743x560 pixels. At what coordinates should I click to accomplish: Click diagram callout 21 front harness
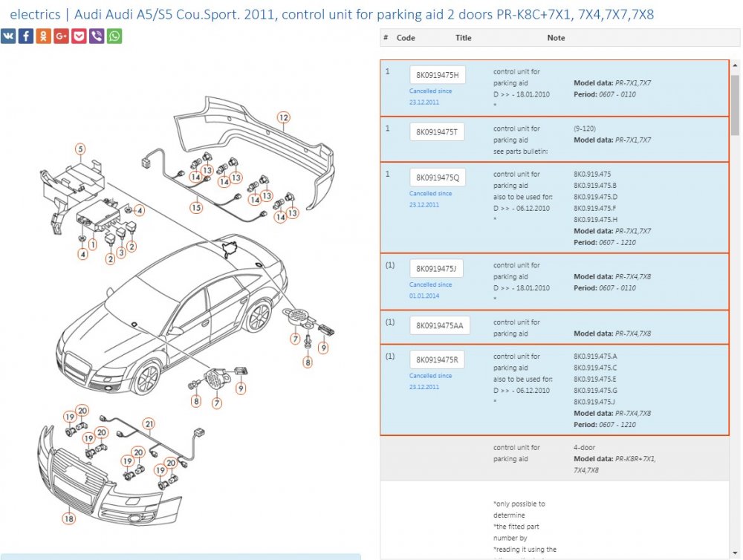(149, 424)
